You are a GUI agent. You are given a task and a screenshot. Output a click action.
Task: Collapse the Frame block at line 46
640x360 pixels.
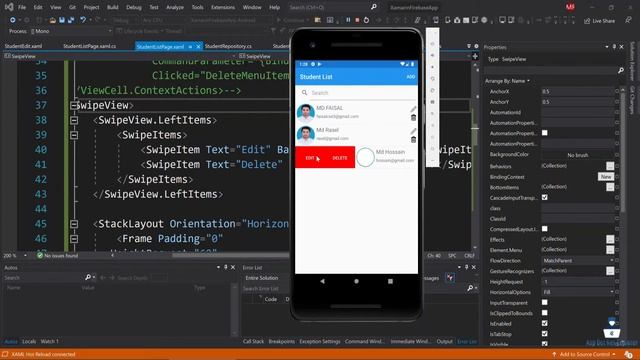[x=74, y=239]
